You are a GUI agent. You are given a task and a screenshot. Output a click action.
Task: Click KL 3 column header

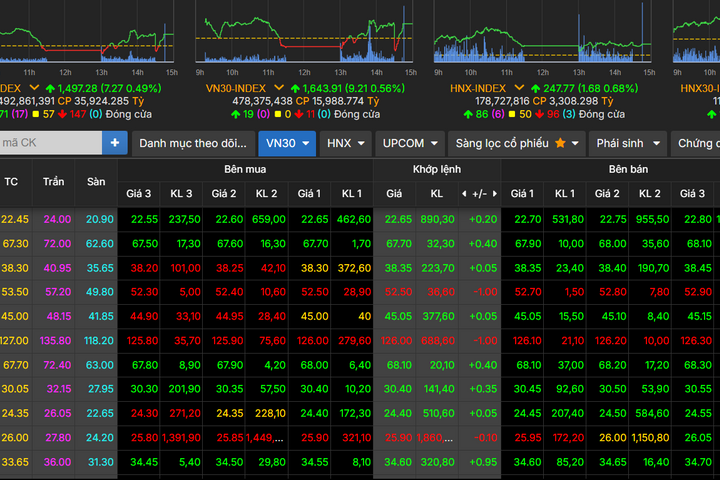pos(181,194)
